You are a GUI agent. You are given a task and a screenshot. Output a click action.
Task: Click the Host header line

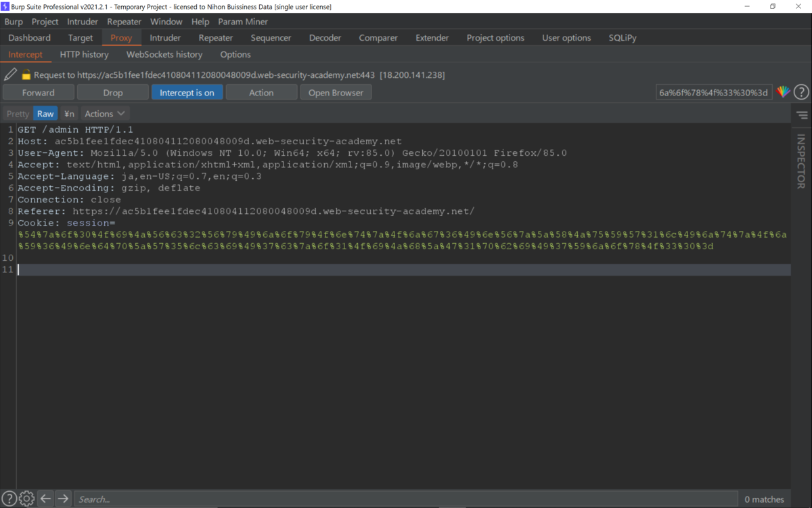(x=210, y=141)
